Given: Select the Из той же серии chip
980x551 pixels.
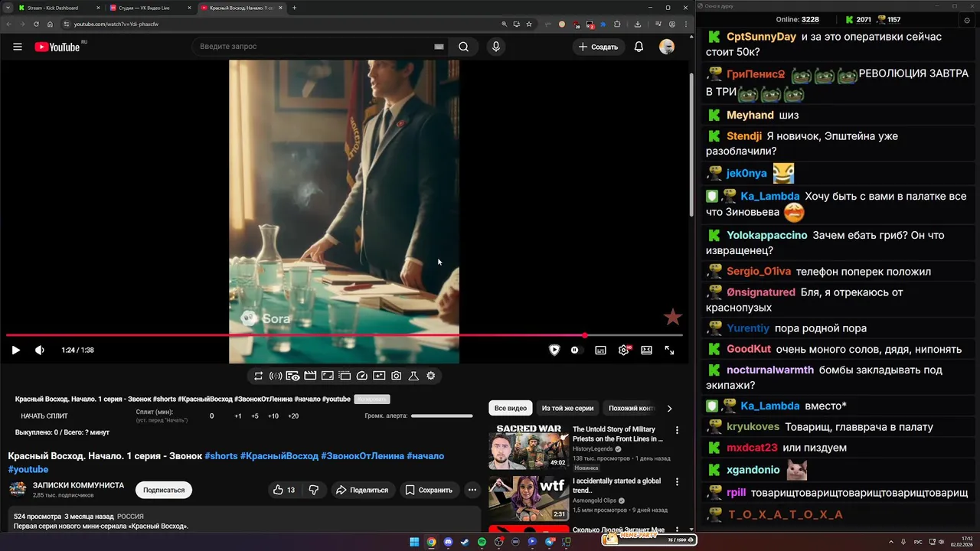Looking at the screenshot, I should click(567, 408).
